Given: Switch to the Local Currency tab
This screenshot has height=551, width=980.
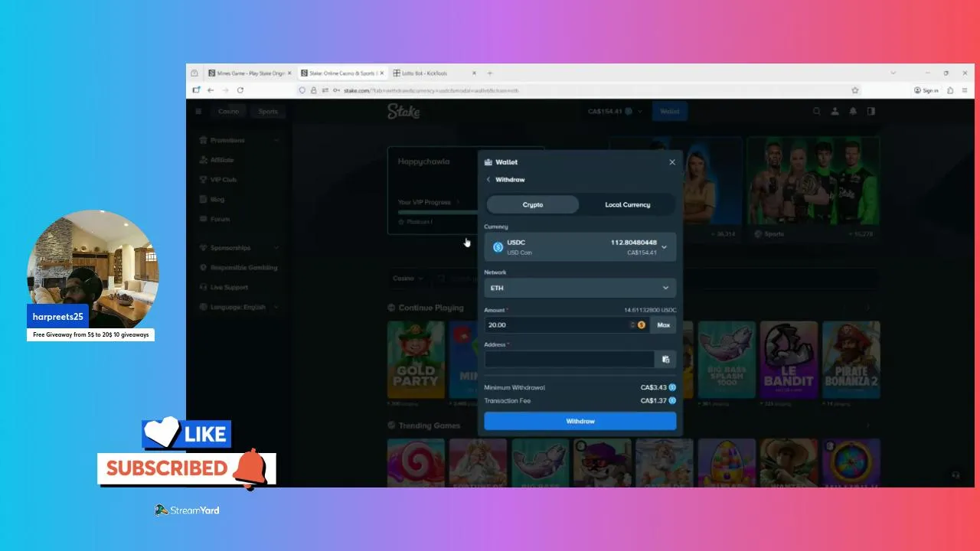Looking at the screenshot, I should tap(627, 204).
